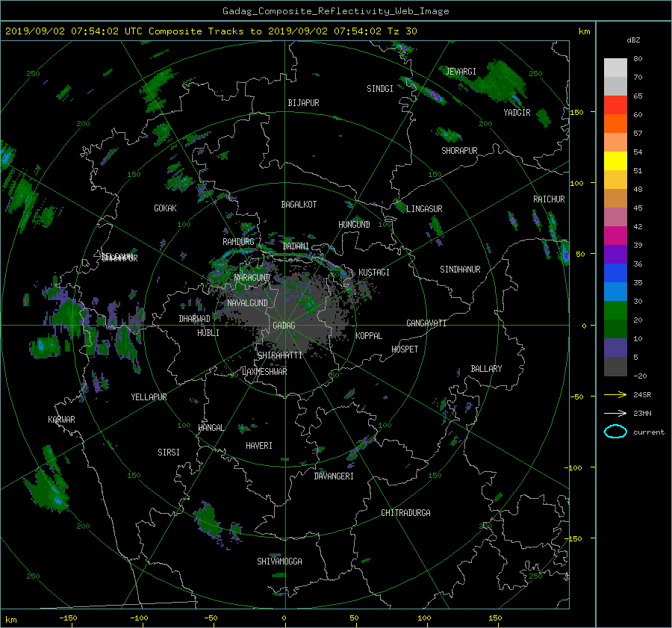This screenshot has height=628, width=672.
Task: Click the BADAMI city label
Action: 296,246
